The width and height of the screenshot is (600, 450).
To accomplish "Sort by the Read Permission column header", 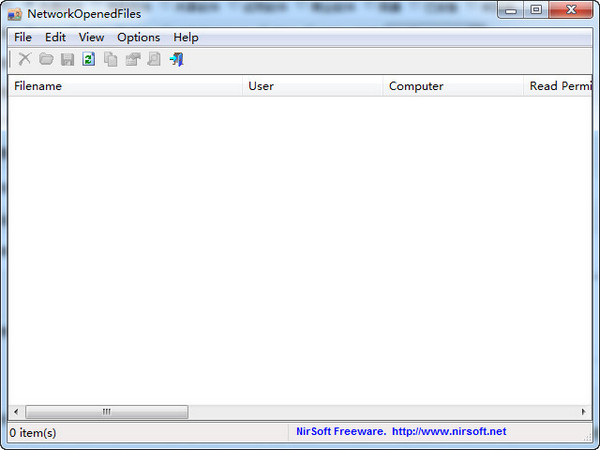I will 558,86.
